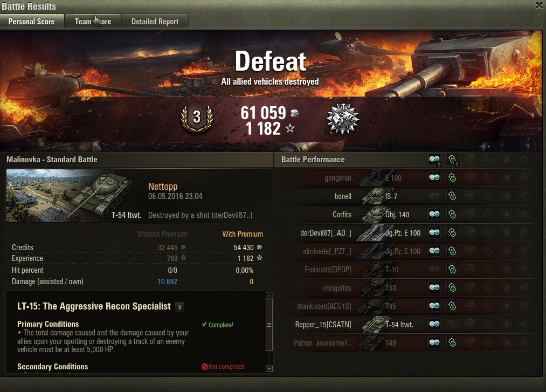This screenshot has width=546, height=392.
Task: Open the Detailed Report tab
Action: [x=155, y=21]
